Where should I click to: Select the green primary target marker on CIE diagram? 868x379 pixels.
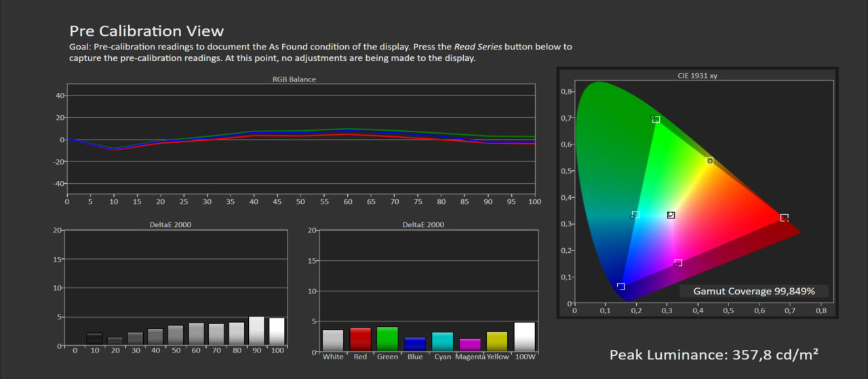[x=656, y=119]
